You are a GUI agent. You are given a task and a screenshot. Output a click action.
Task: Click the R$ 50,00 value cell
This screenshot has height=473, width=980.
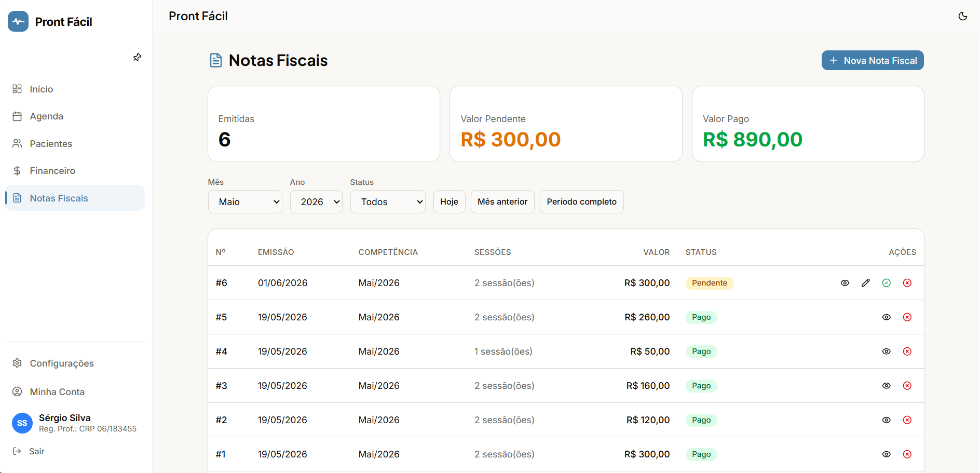pos(650,352)
